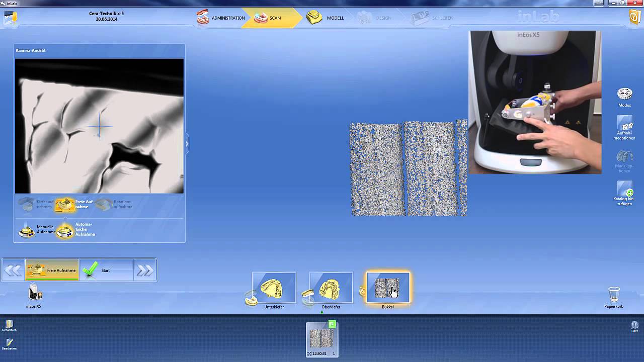Click the Papierkorb trash icon
The height and width of the screenshot is (362, 644).
click(x=614, y=297)
